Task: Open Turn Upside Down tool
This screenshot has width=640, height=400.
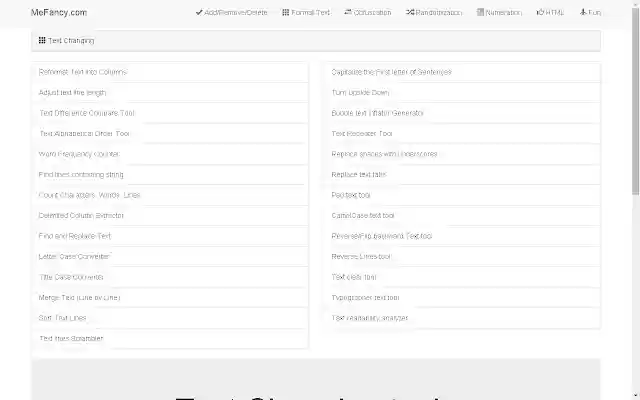Action: click(360, 93)
